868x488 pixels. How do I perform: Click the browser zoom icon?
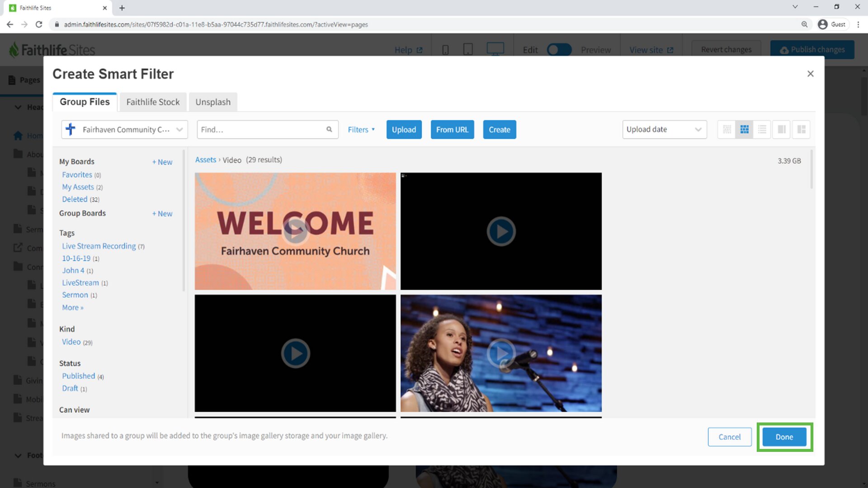tap(804, 24)
